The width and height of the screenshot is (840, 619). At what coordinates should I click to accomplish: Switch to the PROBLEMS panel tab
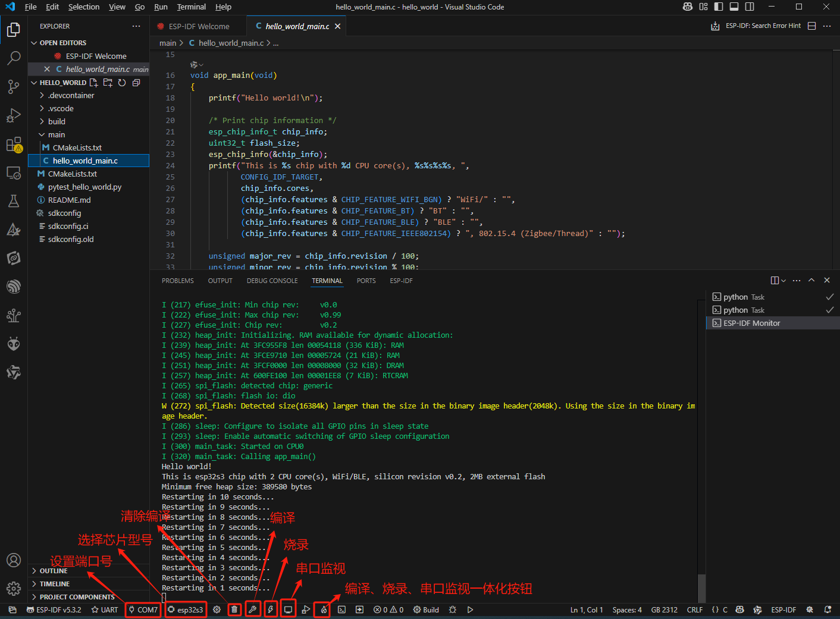178,281
